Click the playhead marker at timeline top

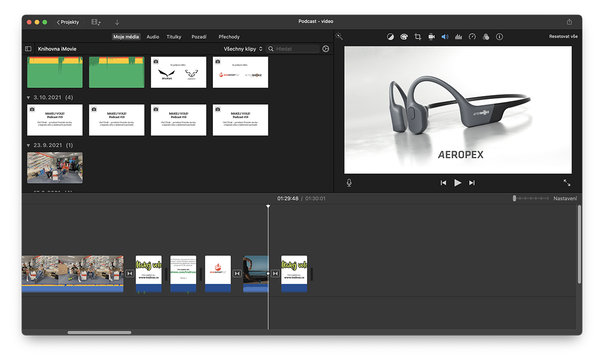268,206
